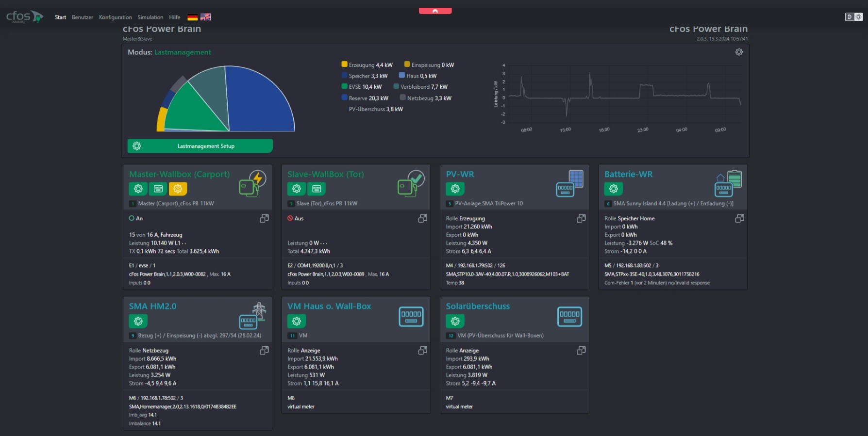The image size is (868, 436).
Task: Open Batterie-WR gear settings button
Action: click(x=614, y=189)
